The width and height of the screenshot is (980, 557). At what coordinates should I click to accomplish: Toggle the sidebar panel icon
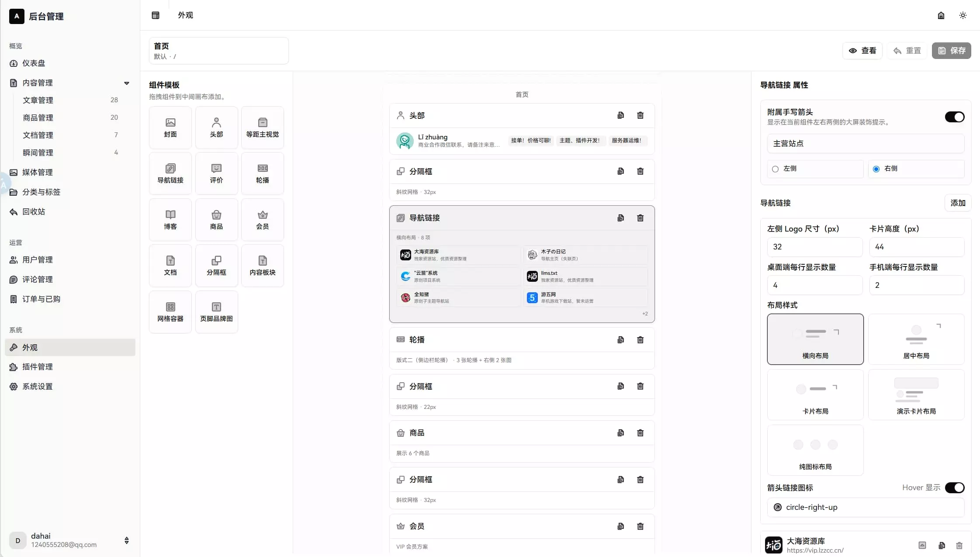(x=156, y=15)
